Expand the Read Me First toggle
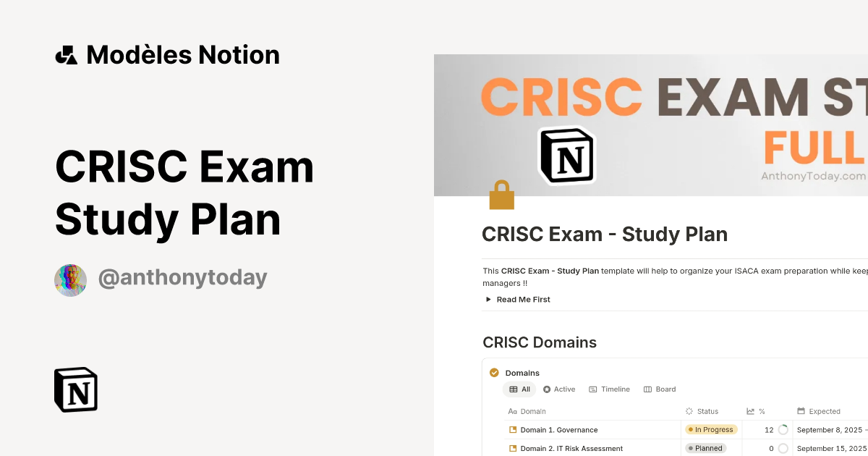 (x=489, y=300)
